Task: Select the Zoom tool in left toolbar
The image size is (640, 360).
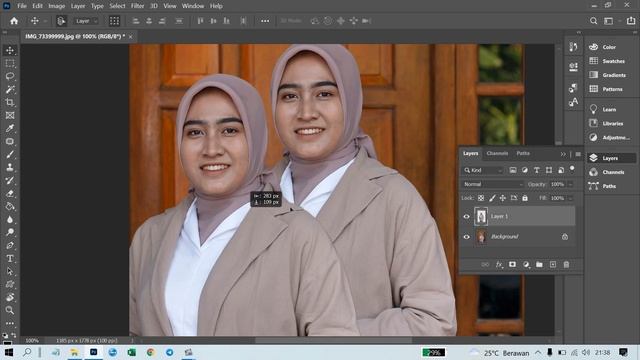Action: 10,310
